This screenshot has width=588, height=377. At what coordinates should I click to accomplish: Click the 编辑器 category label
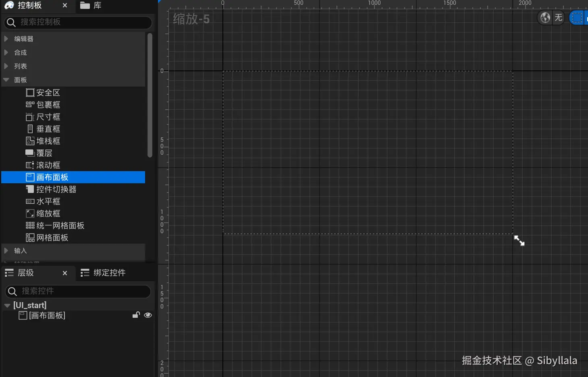point(24,39)
